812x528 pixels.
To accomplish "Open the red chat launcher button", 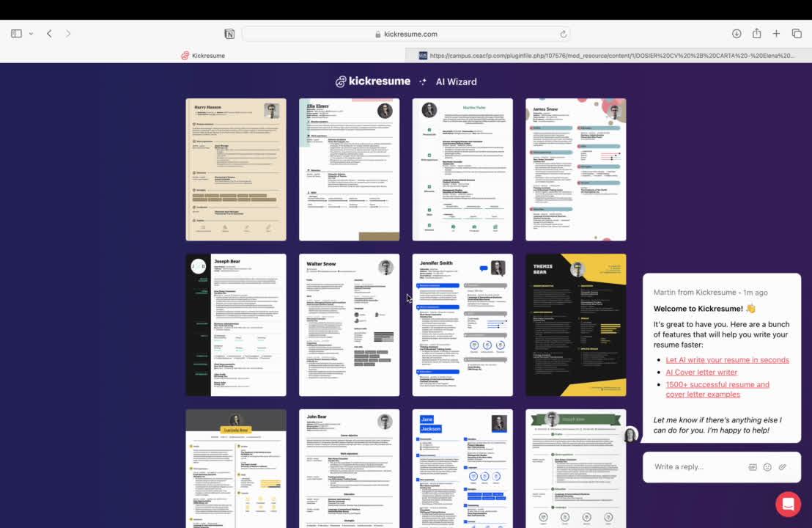I will tap(788, 504).
